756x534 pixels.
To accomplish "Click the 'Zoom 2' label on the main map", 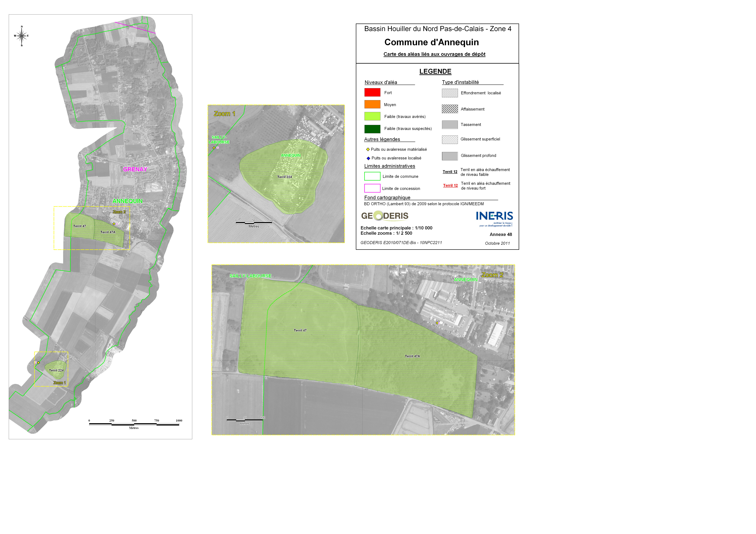I will (x=119, y=212).
